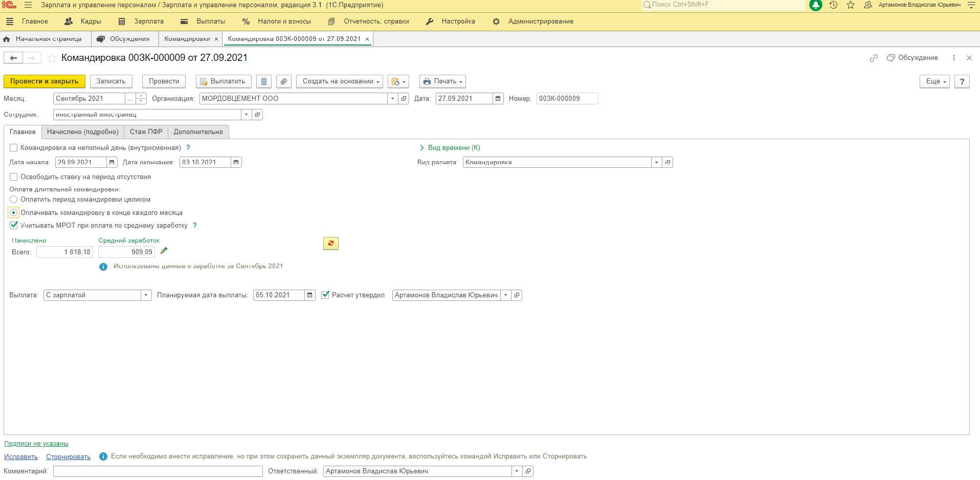Select Оплатить период командировки целиком option
980x480 pixels.
point(14,200)
